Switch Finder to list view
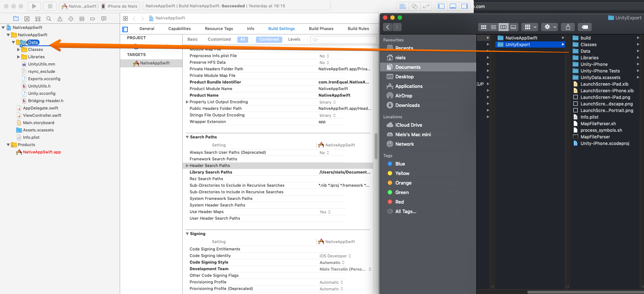 point(494,27)
